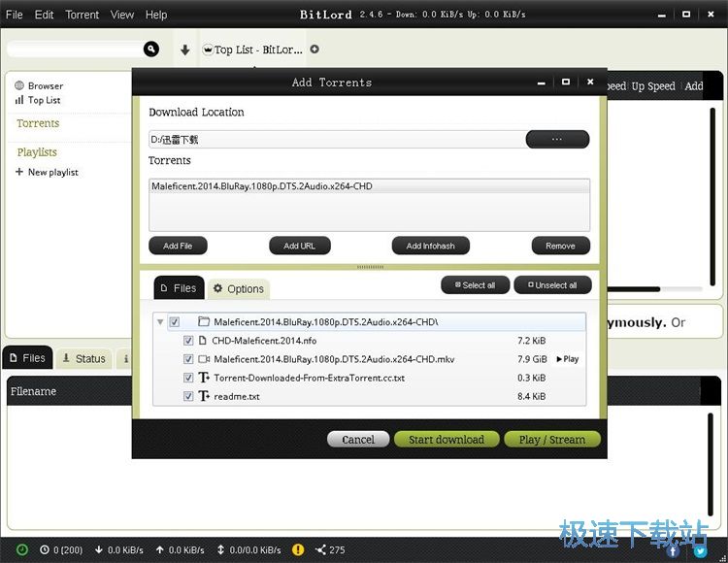728x563 pixels.
Task: Collapse the Maleficent folder tree arrow
Action: click(x=160, y=321)
